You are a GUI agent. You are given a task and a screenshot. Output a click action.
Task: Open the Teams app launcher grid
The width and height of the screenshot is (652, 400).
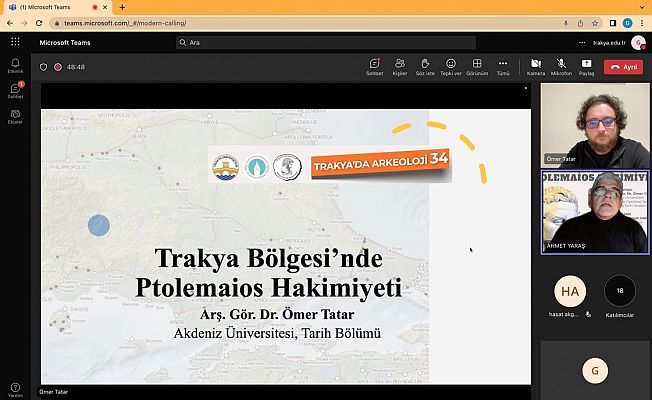coord(15,42)
